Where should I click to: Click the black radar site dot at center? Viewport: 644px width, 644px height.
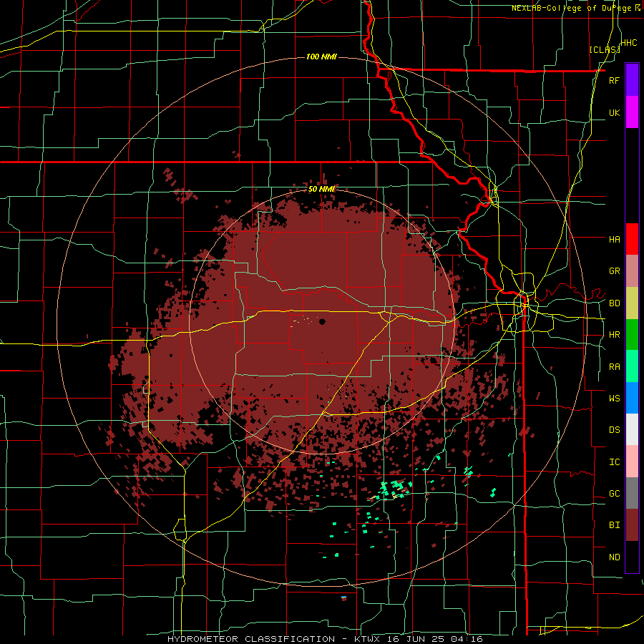(x=322, y=321)
